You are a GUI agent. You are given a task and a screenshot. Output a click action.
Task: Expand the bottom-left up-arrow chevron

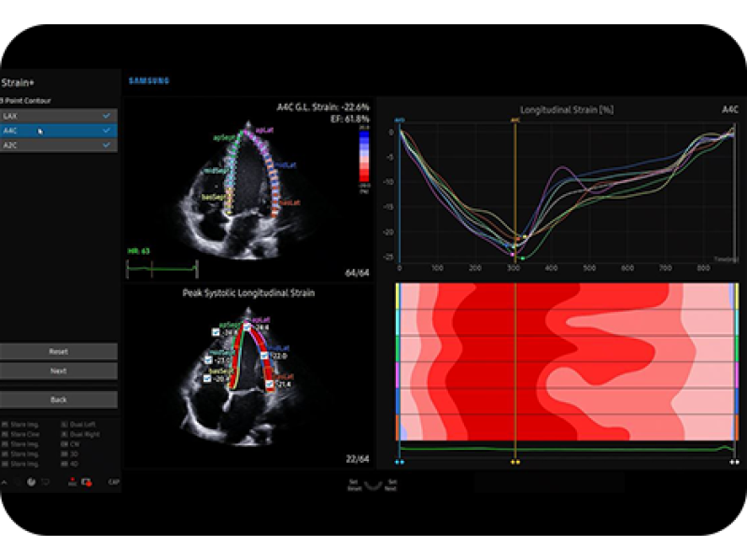click(4, 483)
